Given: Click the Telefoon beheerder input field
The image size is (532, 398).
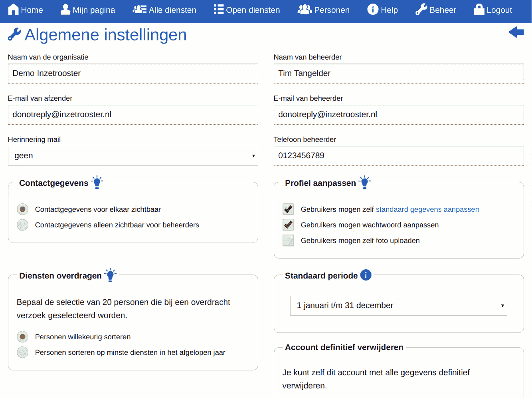Looking at the screenshot, I should click(398, 156).
